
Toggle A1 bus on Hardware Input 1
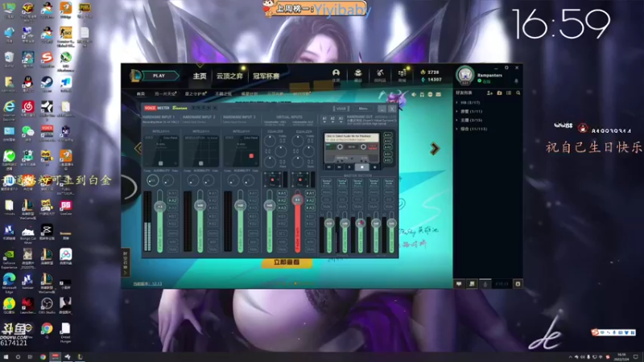pyautogui.click(x=172, y=193)
